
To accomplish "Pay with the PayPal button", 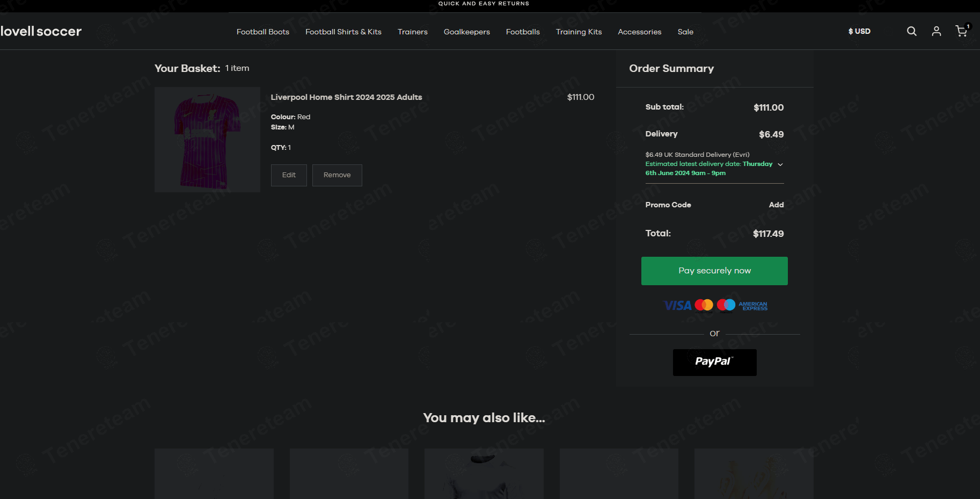I will point(714,362).
